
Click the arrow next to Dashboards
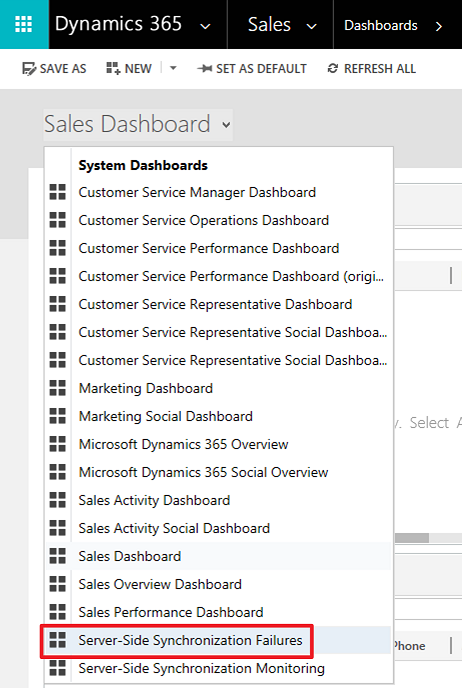[x=438, y=26]
